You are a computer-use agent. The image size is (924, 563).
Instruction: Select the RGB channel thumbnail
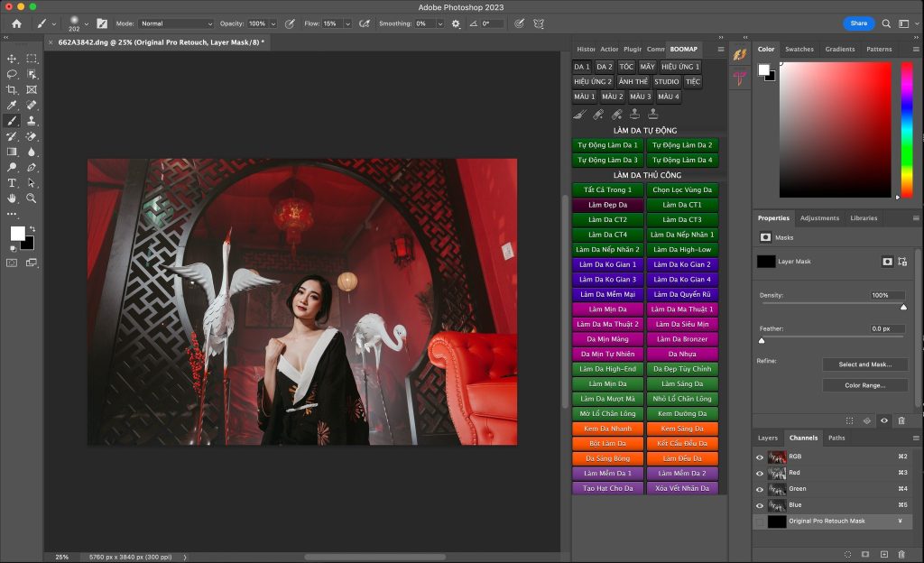coord(776,457)
